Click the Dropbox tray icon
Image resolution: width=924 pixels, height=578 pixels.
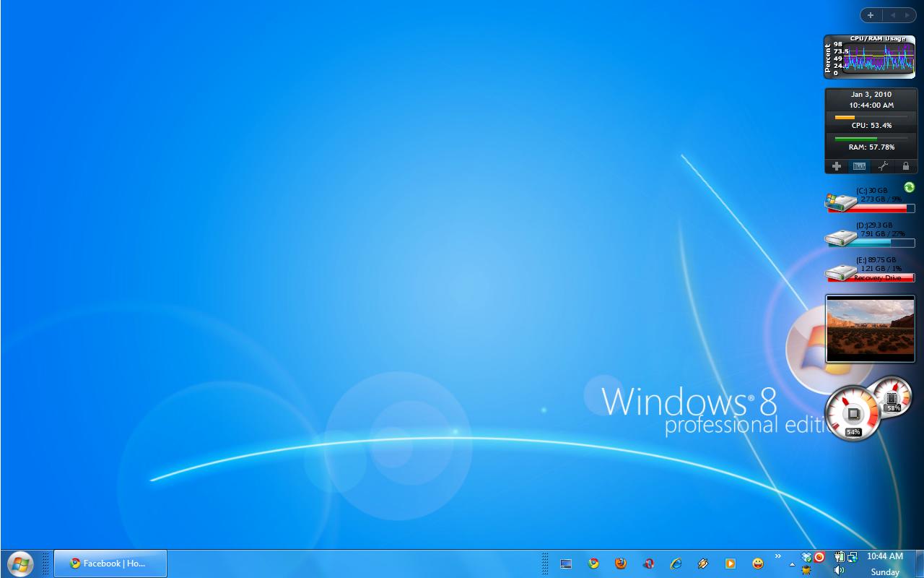point(806,557)
